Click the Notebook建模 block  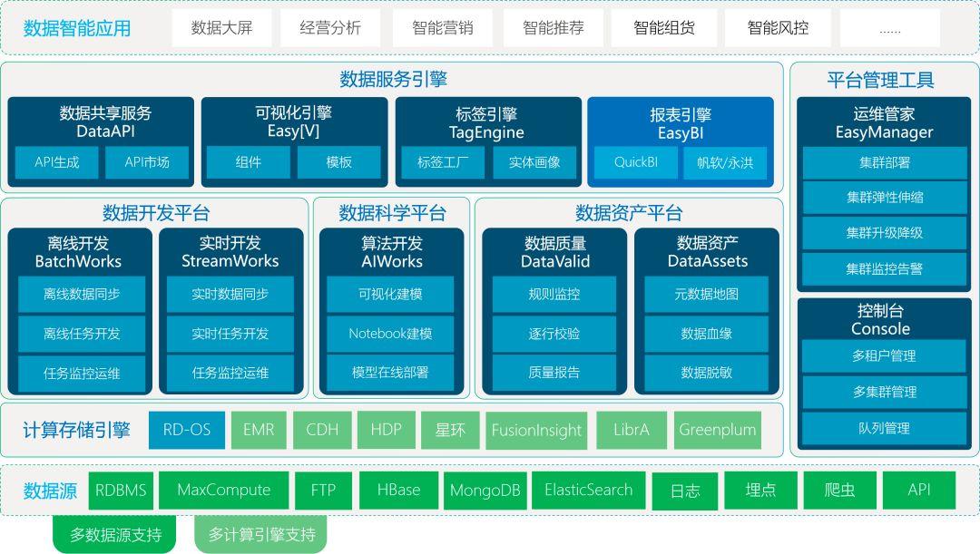point(390,335)
